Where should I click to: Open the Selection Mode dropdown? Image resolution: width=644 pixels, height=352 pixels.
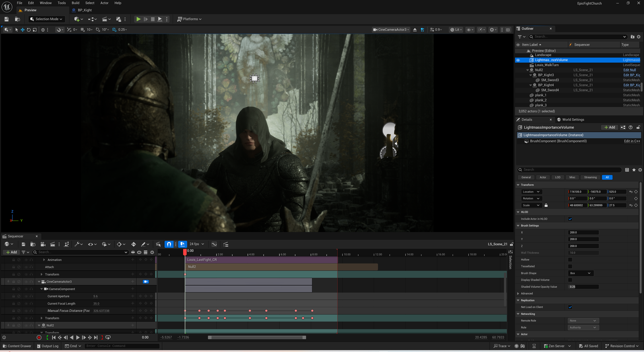click(x=46, y=19)
